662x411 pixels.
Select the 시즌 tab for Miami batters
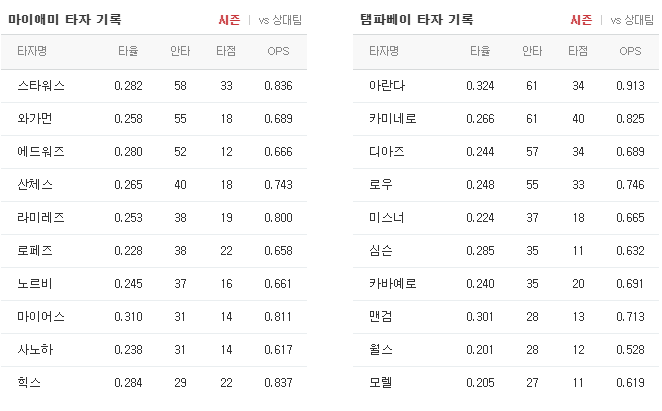coord(229,20)
